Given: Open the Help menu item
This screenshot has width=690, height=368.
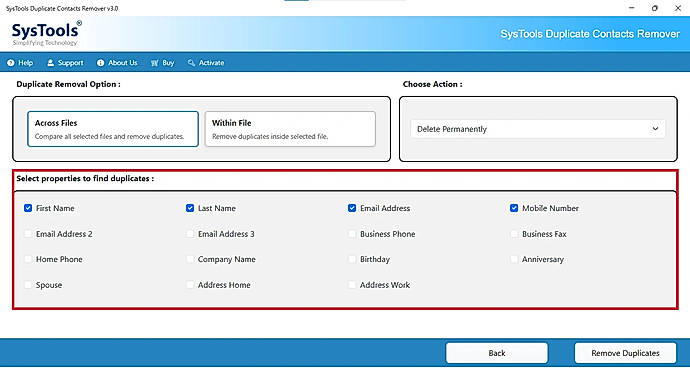Looking at the screenshot, I should coord(20,63).
